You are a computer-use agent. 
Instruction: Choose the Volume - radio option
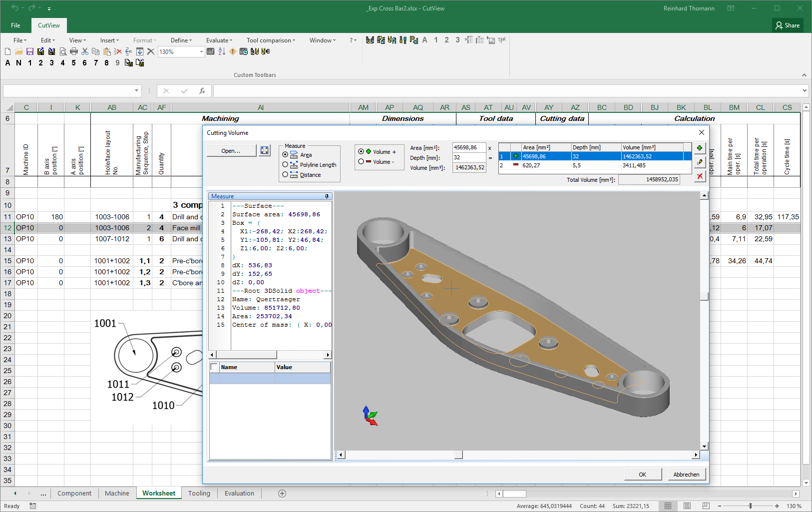click(x=361, y=161)
